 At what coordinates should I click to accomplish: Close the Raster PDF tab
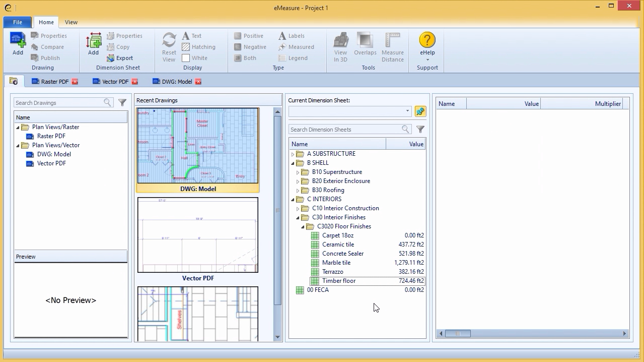point(75,82)
